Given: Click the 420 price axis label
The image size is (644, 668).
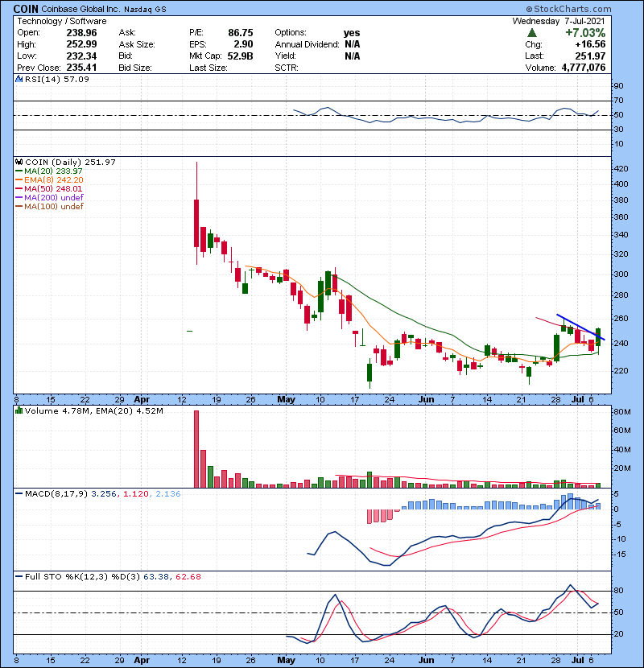Looking at the screenshot, I should [x=621, y=169].
